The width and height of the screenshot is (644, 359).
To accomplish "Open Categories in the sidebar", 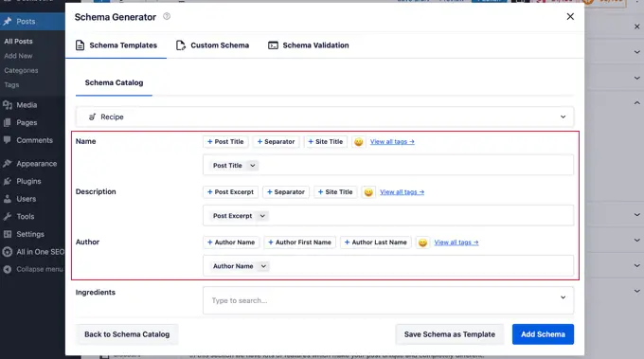I will (x=21, y=71).
